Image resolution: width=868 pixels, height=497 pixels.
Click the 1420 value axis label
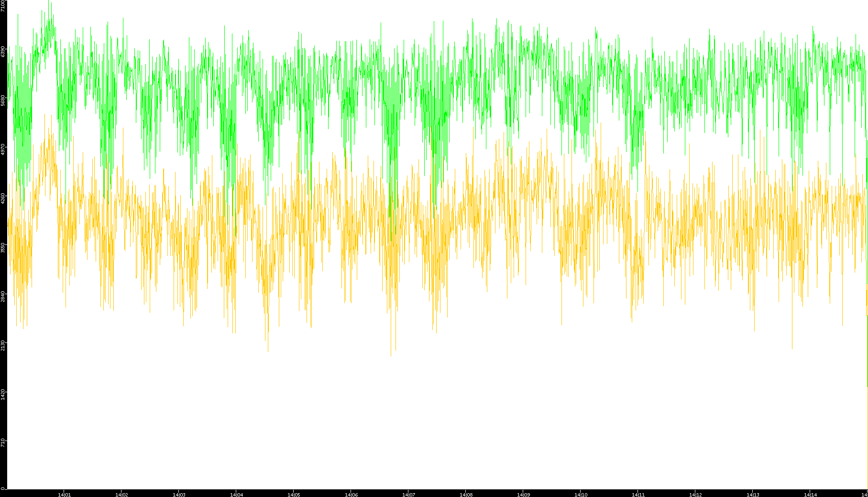3,394
